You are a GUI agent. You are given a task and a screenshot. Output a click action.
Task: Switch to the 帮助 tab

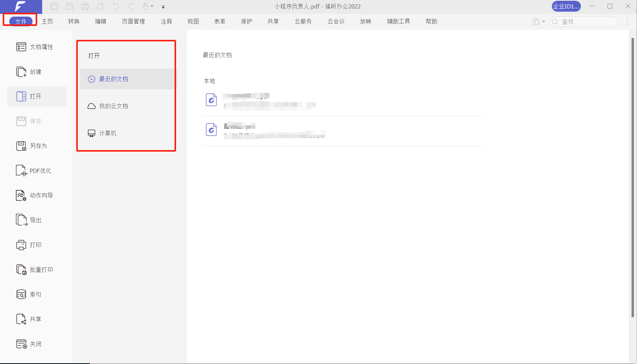point(432,21)
